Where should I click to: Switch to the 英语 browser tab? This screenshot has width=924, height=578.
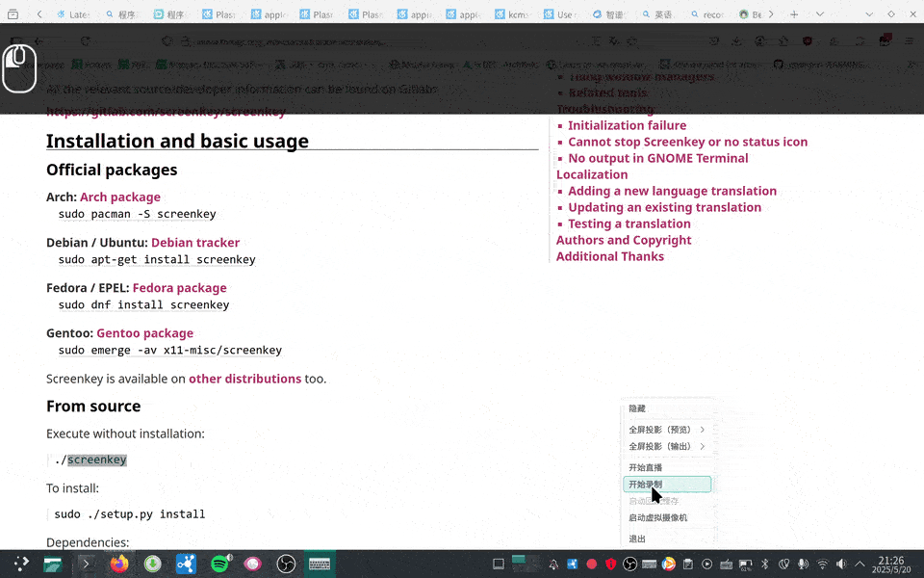click(x=658, y=14)
